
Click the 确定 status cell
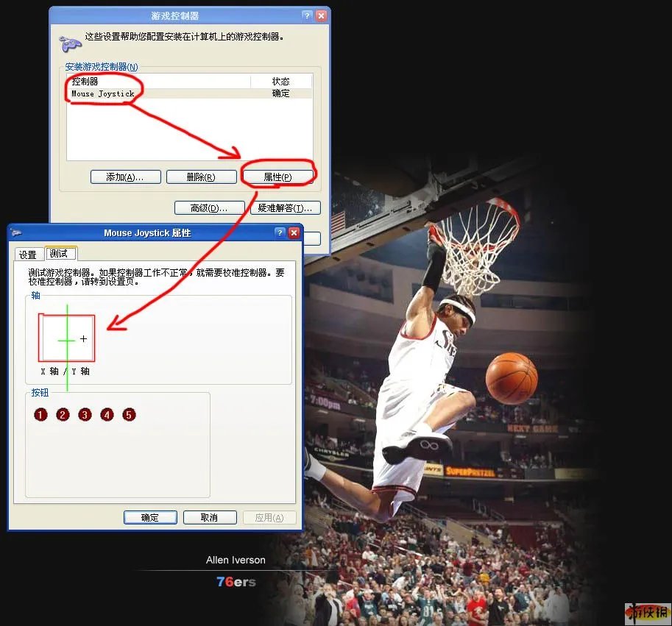click(x=281, y=93)
